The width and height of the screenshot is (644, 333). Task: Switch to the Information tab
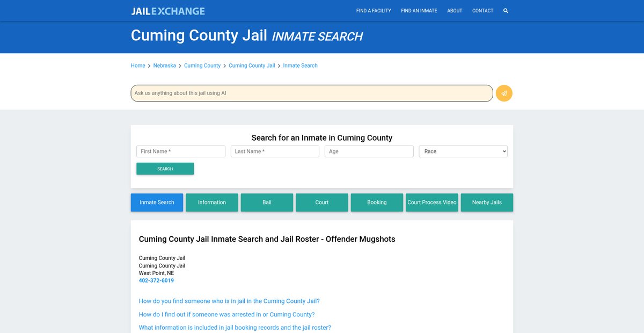point(212,202)
